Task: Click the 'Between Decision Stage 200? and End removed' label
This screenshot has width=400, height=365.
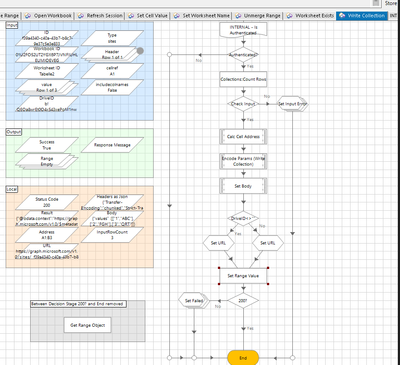Action: (x=78, y=304)
